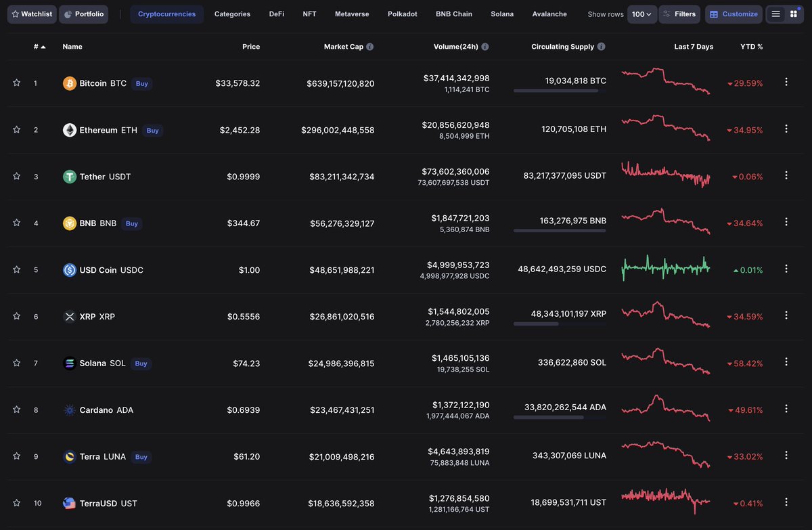Toggle the Tether watchlist star

tap(16, 176)
